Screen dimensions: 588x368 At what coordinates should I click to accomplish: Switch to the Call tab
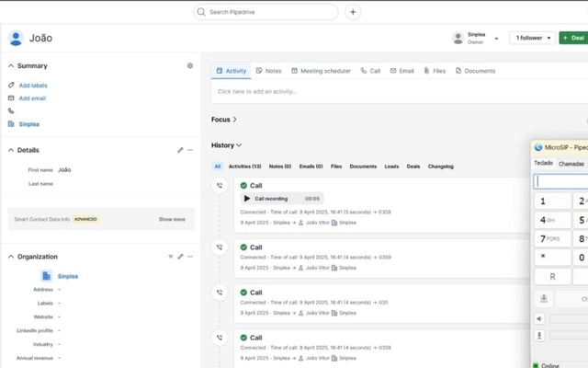[370, 71]
